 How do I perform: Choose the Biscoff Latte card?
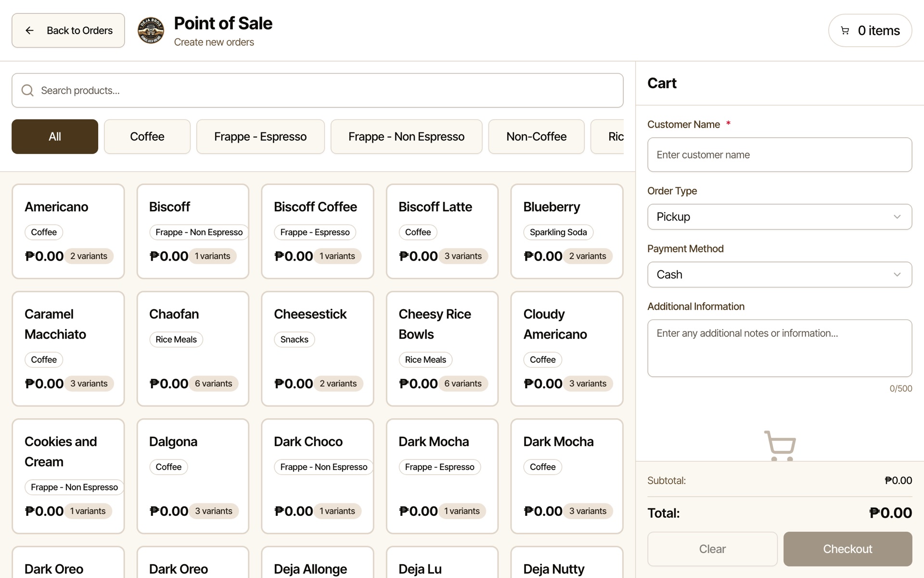pos(442,231)
